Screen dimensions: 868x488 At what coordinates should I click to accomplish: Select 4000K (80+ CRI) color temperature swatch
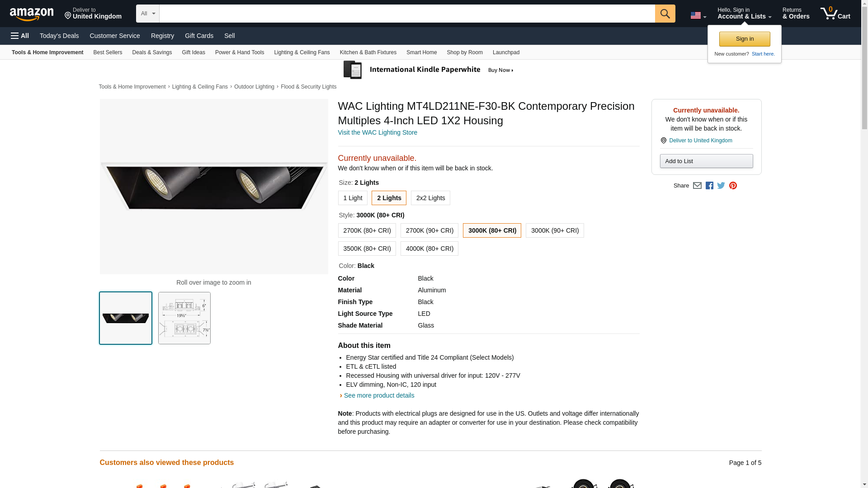(x=429, y=249)
